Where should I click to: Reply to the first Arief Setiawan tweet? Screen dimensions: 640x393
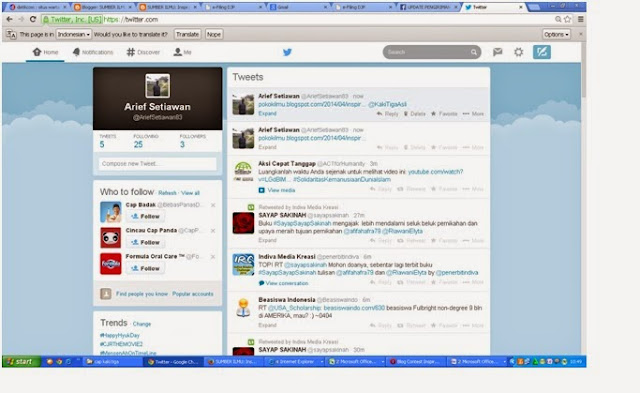coord(387,113)
